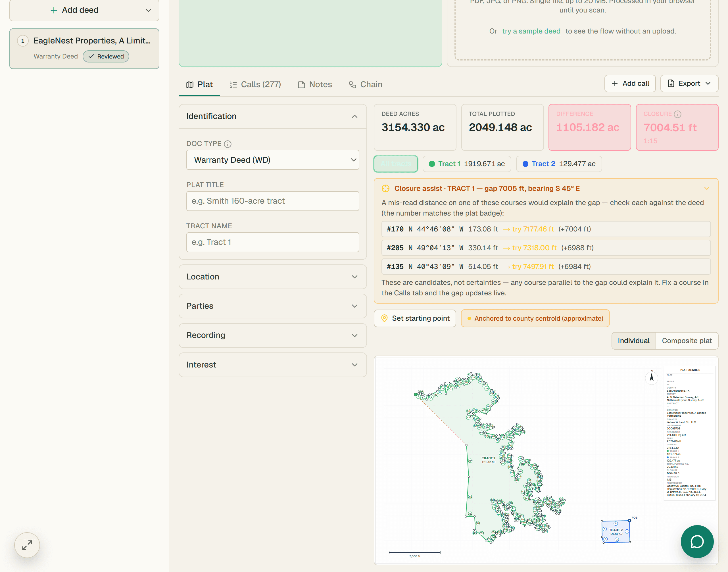Image resolution: width=728 pixels, height=572 pixels.
Task: Open the chat support bubble
Action: (x=697, y=541)
